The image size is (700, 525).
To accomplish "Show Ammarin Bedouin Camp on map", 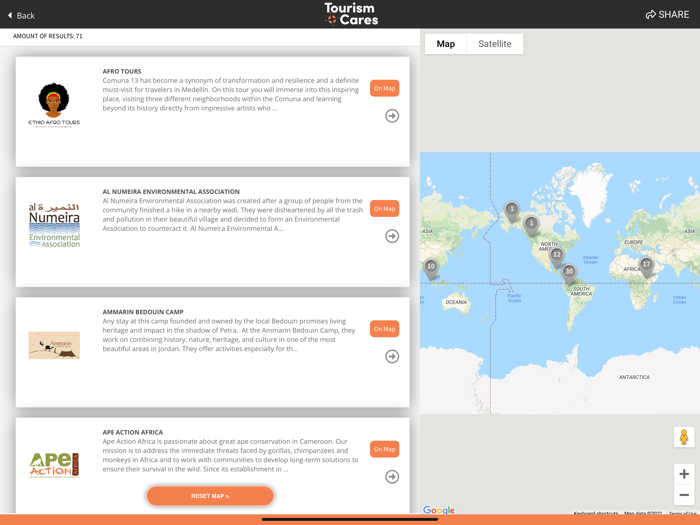I will click(x=384, y=329).
